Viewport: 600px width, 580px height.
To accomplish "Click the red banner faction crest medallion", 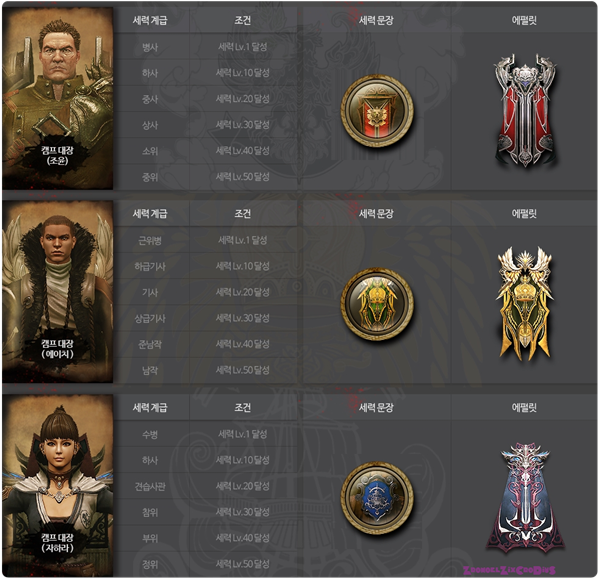I will pos(377,111).
